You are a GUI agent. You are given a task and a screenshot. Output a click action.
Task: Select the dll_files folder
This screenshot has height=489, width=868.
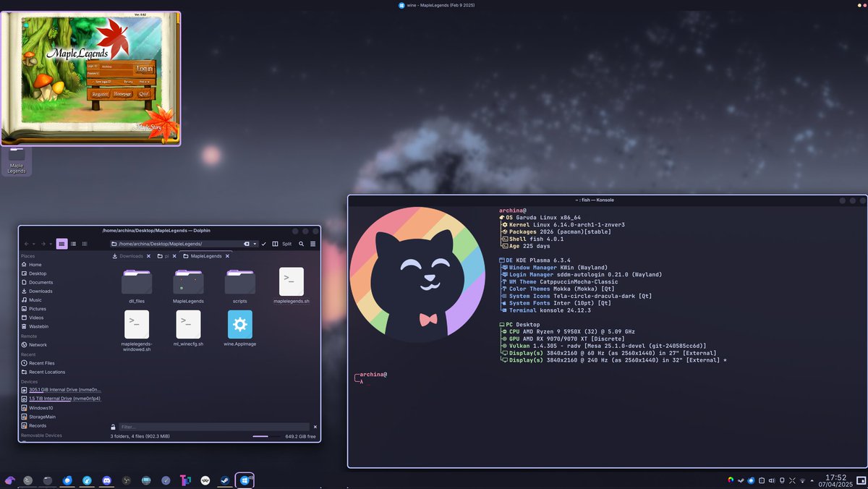137,286
